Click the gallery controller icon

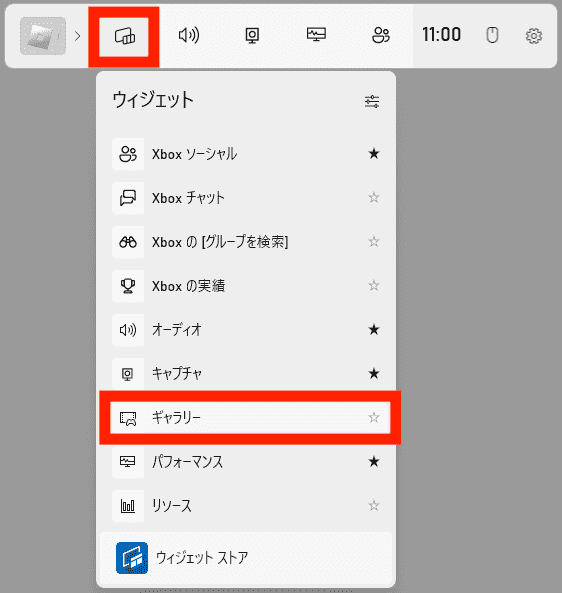[128, 418]
